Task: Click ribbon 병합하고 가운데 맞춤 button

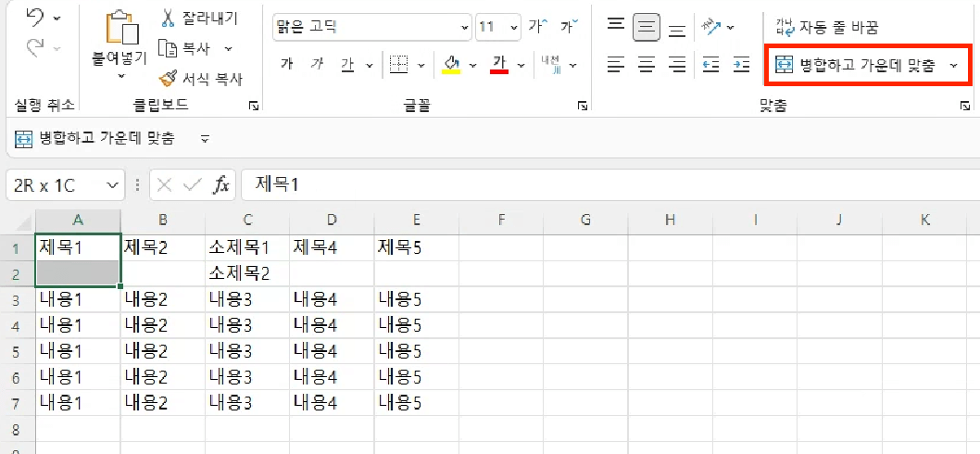Action: 856,65
